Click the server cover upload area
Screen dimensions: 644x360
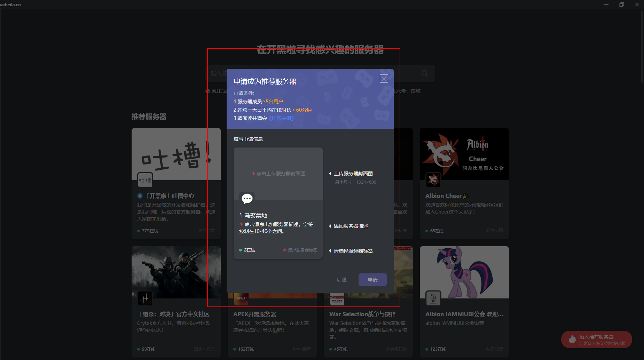coord(278,174)
